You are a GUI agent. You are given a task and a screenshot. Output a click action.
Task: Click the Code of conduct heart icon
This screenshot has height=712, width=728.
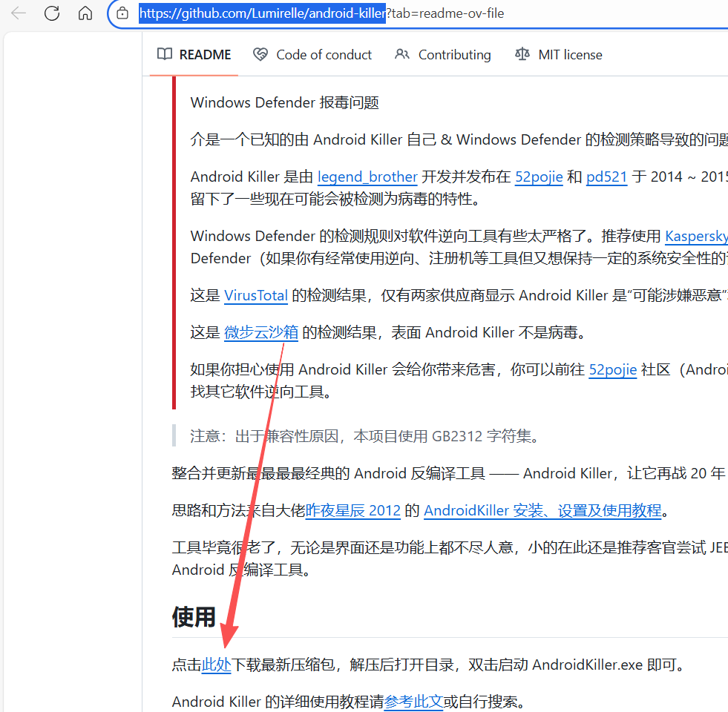pos(260,54)
